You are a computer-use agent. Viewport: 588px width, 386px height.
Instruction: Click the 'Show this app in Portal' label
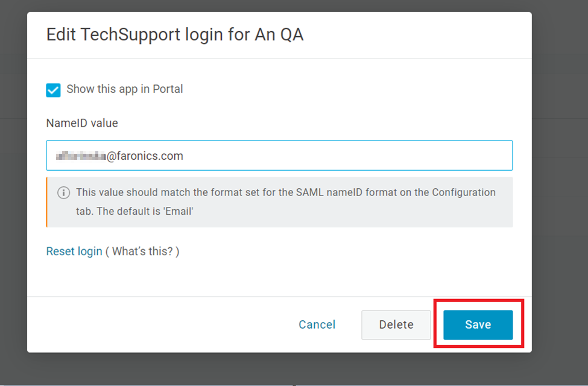pos(125,89)
